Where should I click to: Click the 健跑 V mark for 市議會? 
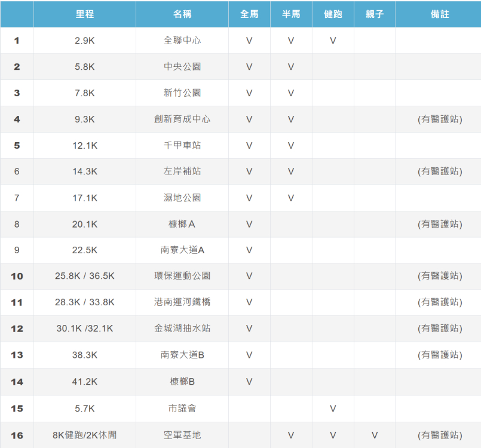[333, 409]
